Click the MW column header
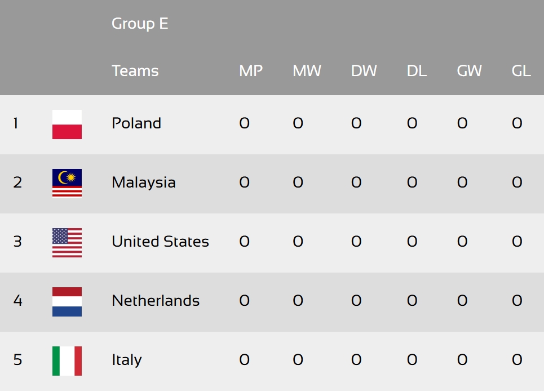Viewport: 544px width, 392px height. 307,71
